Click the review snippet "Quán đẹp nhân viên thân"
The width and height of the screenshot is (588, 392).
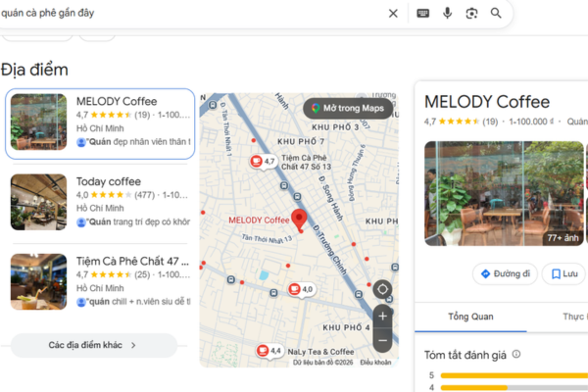click(x=138, y=142)
